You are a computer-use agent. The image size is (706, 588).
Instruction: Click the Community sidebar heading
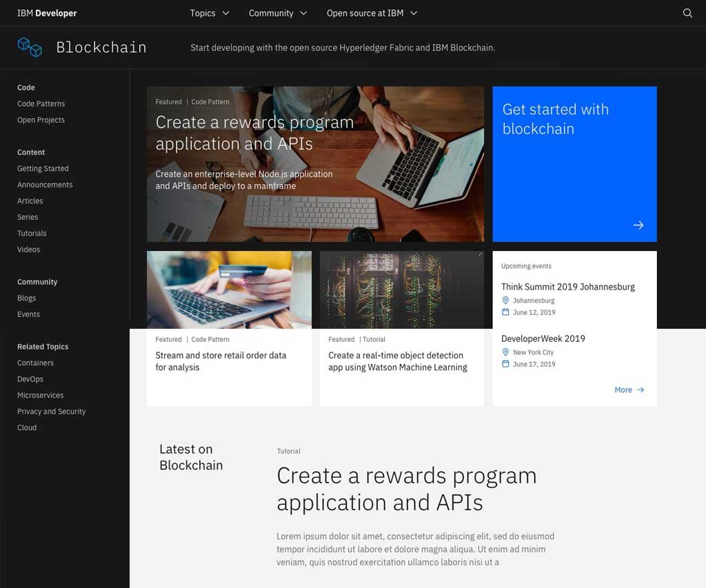(x=37, y=282)
